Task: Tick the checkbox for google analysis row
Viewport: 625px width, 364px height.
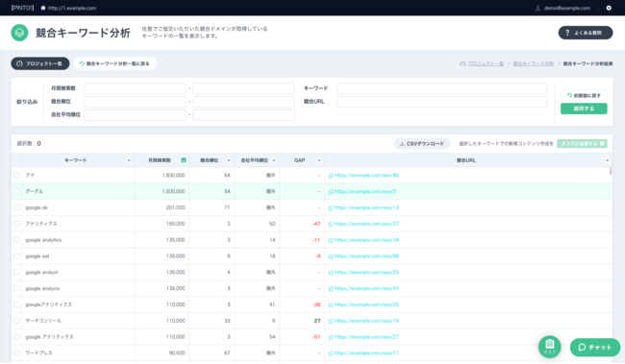Action: coord(16,288)
